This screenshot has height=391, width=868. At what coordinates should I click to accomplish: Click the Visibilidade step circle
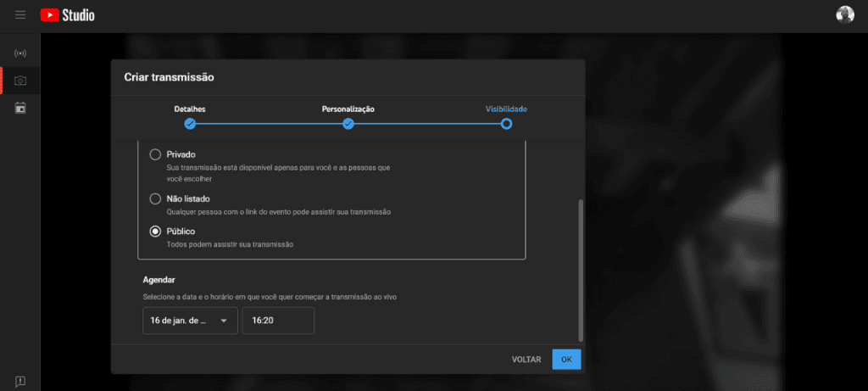506,124
